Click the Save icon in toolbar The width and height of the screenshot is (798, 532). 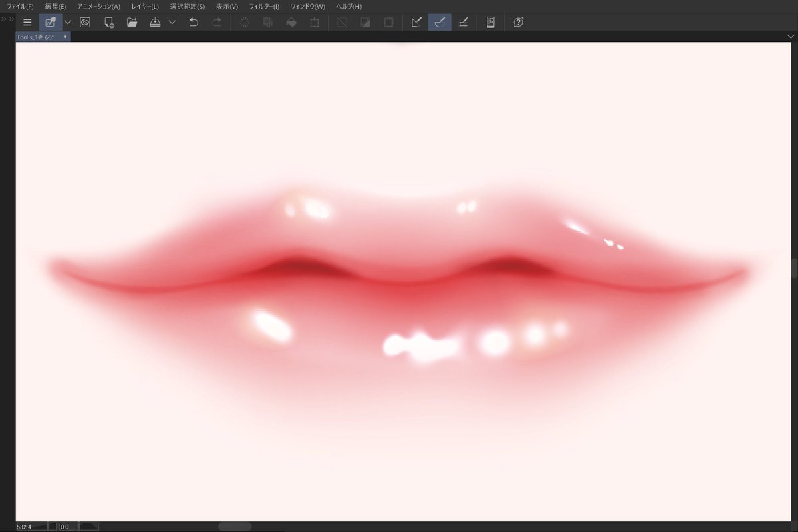[154, 22]
